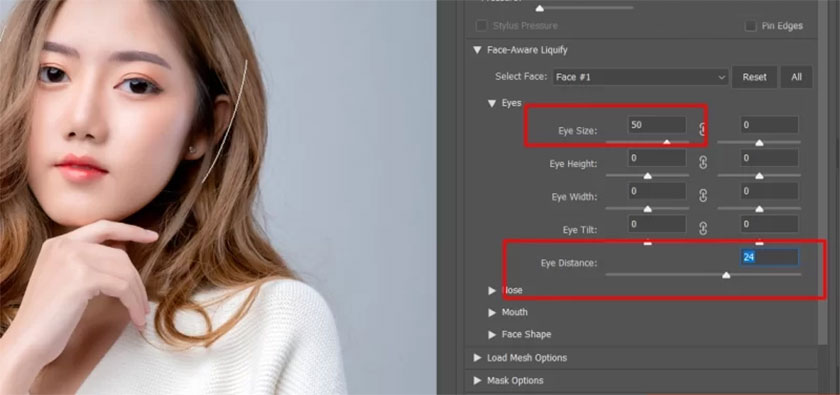The width and height of the screenshot is (840, 395).
Task: Toggle the Eye Tilt link icon
Action: click(703, 228)
